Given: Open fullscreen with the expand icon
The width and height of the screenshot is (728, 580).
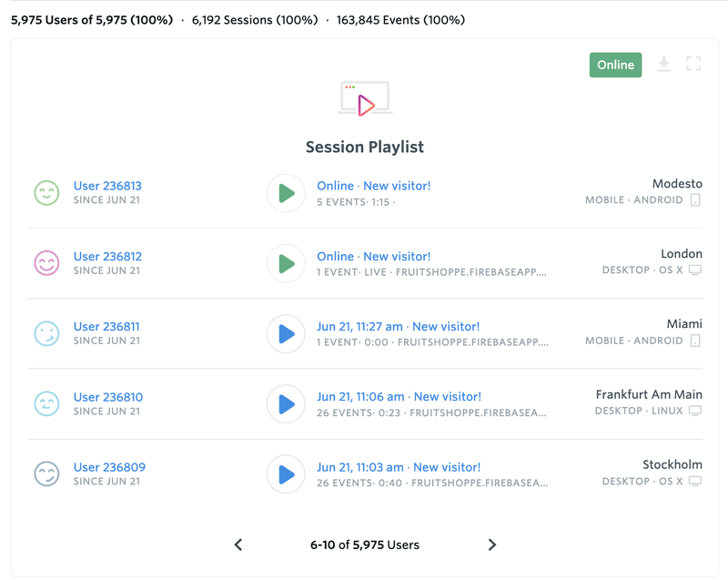Looking at the screenshot, I should click(693, 64).
